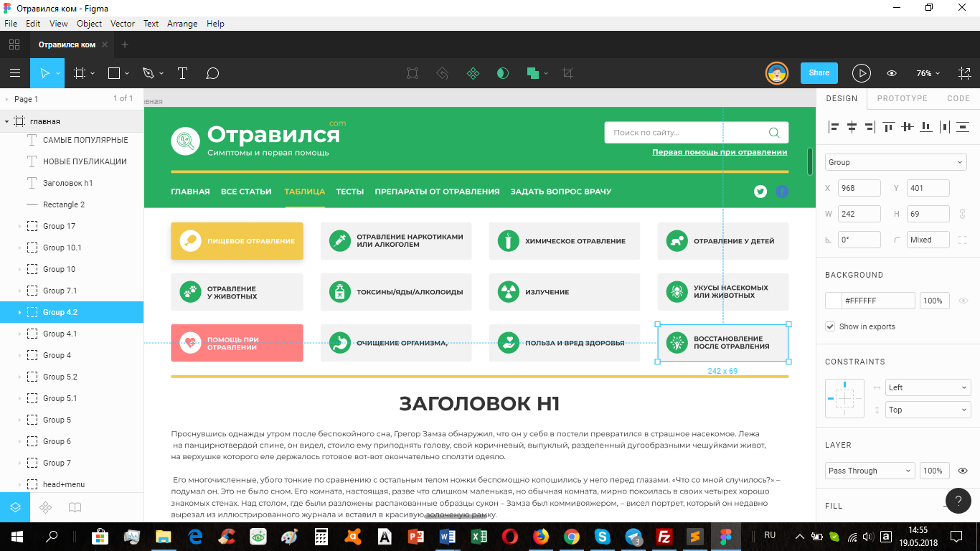Align selection left
The image size is (980, 551).
pyautogui.click(x=834, y=127)
